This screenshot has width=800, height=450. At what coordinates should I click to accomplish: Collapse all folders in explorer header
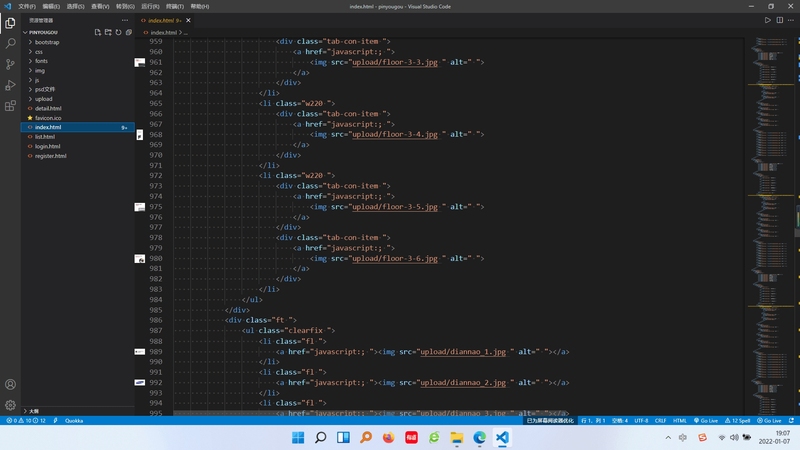point(129,32)
